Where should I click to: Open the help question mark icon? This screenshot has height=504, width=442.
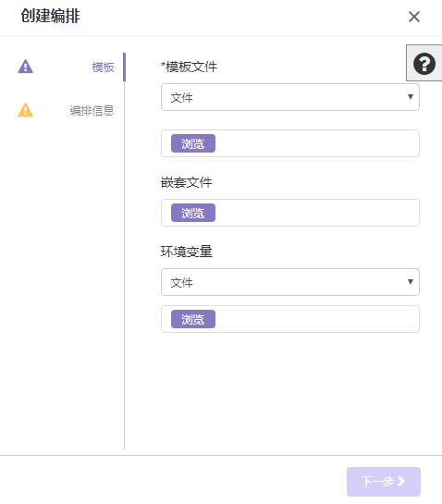point(424,63)
